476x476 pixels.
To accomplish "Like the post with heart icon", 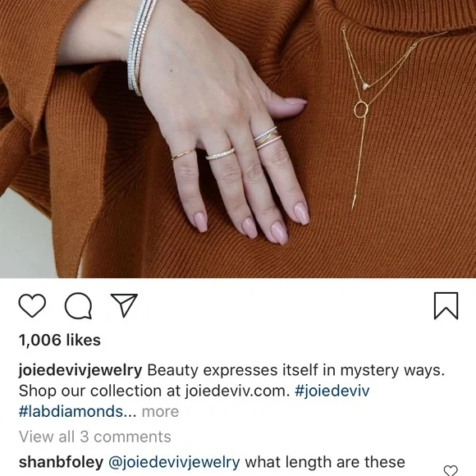I will [x=32, y=305].
